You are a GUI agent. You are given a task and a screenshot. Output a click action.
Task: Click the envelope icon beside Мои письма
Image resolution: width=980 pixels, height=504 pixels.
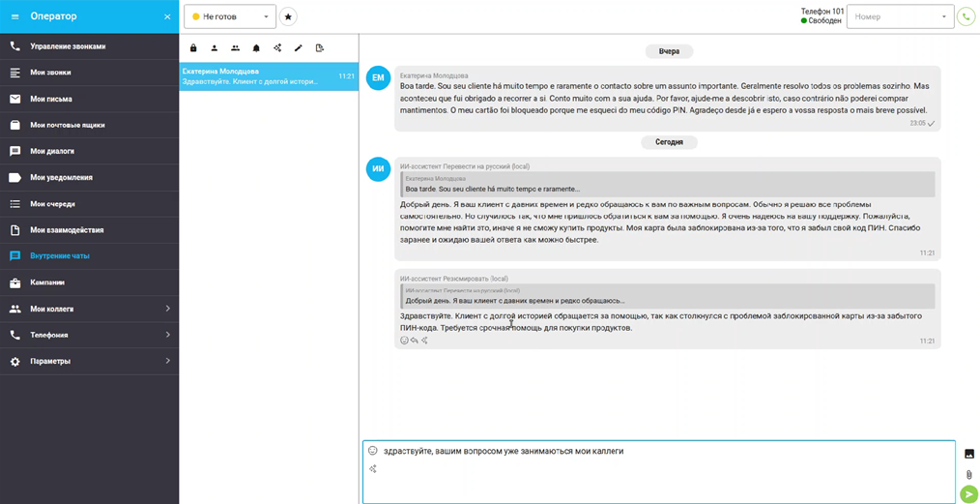pyautogui.click(x=15, y=99)
